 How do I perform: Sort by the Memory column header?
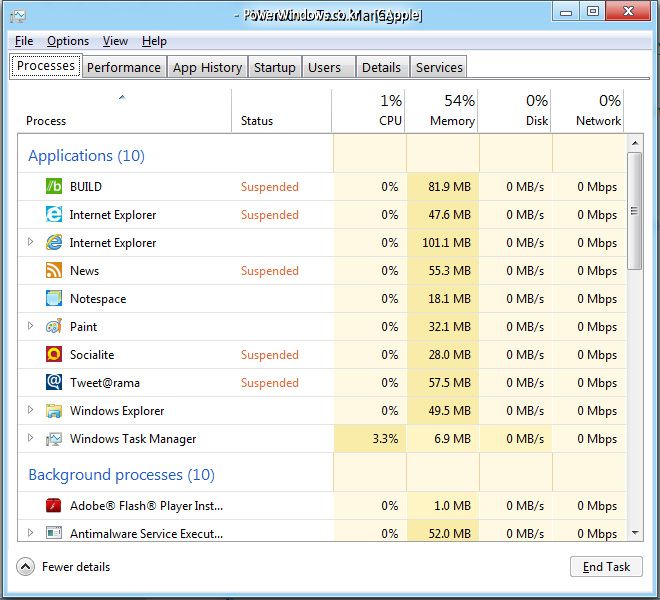click(441, 112)
